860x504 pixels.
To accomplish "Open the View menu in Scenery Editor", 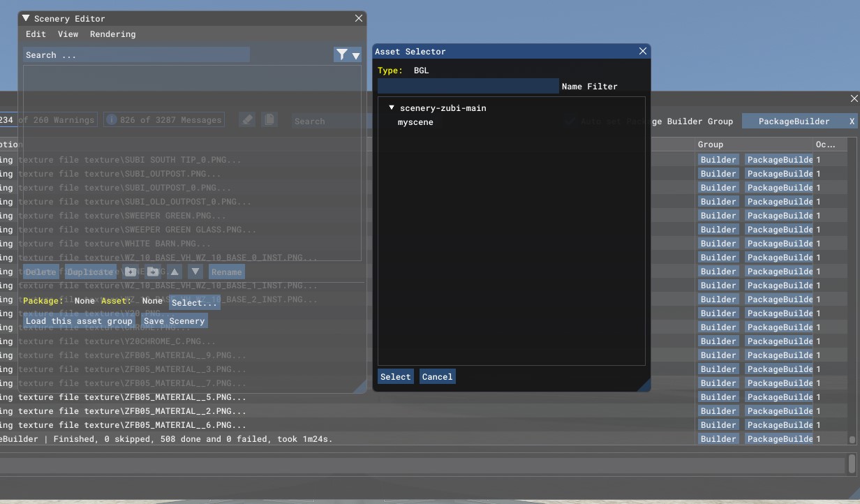I will 68,34.
